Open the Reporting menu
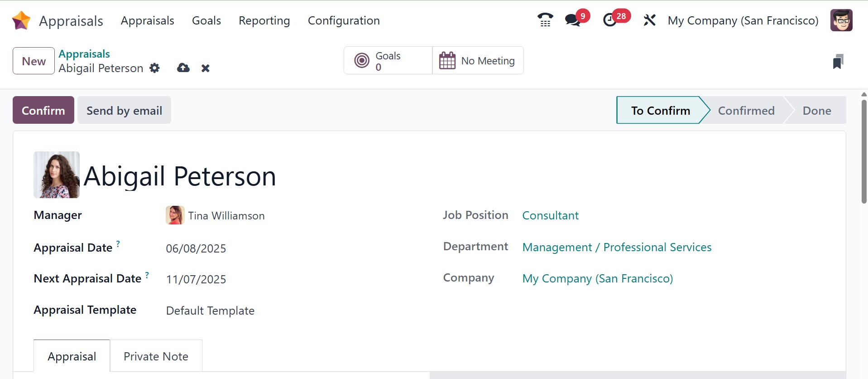Screen dimensions: 868x379 tap(264, 21)
